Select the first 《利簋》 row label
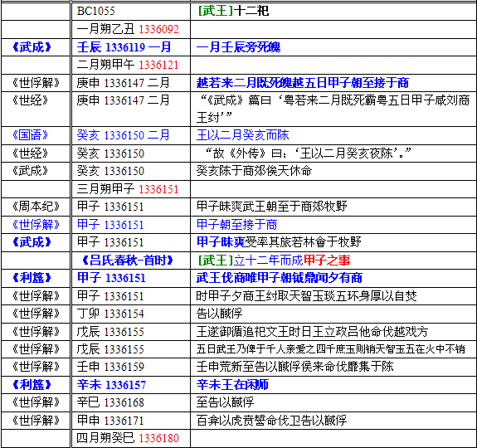 (32, 278)
